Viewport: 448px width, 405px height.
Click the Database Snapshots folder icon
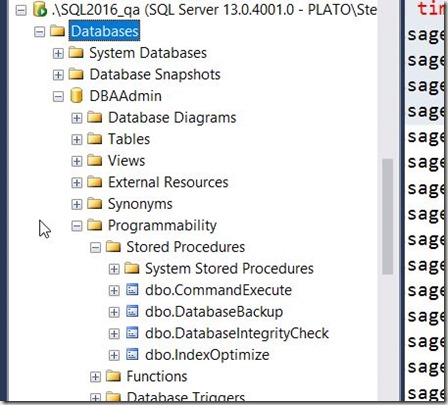click(76, 74)
